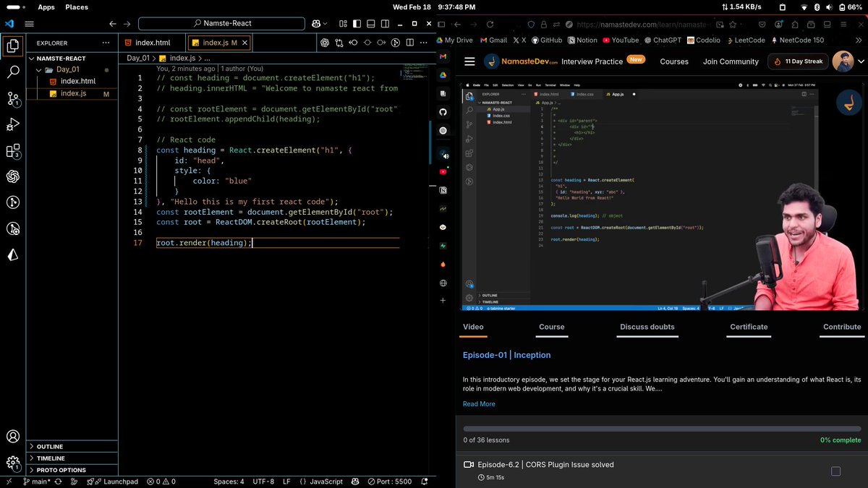Toggle the secondary sidebar in VS Code
Screen dimensions: 868x488
tap(386, 24)
